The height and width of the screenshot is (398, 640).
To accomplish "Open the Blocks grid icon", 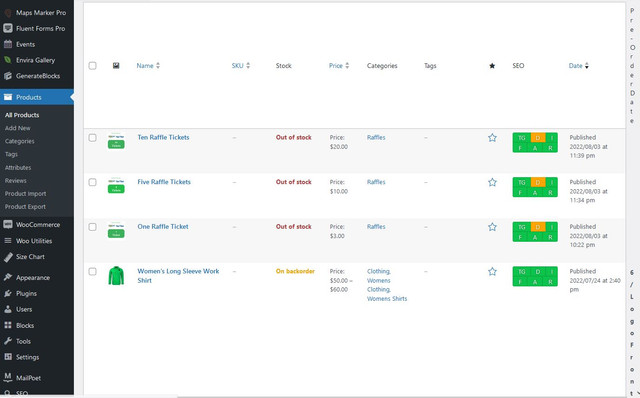I will point(8,325).
